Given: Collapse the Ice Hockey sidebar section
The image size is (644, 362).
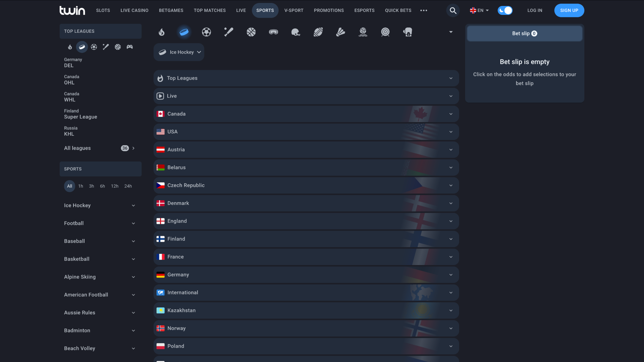Looking at the screenshot, I should tap(134, 205).
